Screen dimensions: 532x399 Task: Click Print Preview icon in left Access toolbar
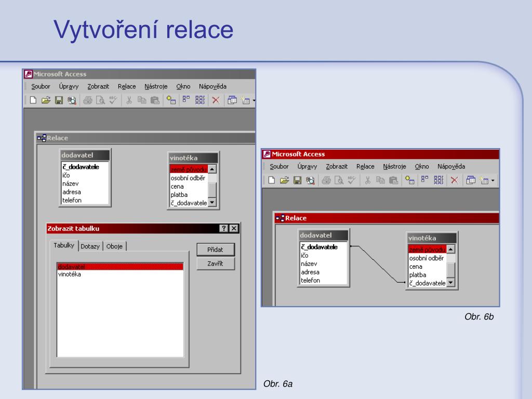coord(100,100)
